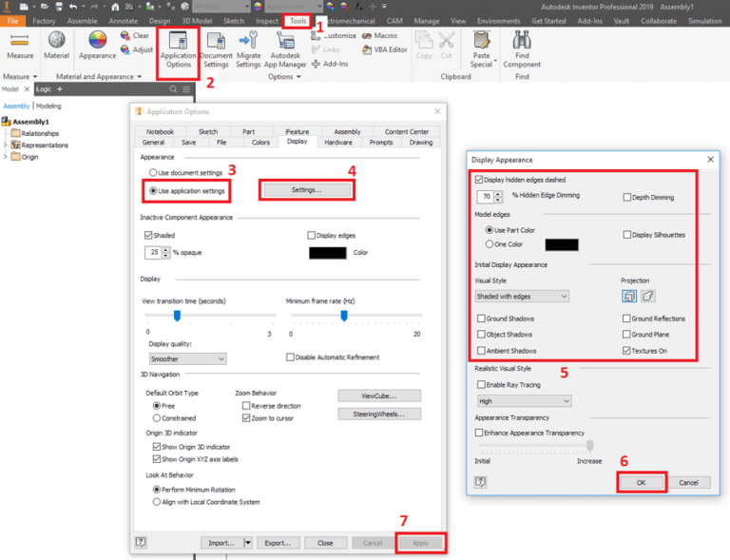Expand the Measure panel dropdown arrow
Screen dimensions: 730x560
point(35,77)
